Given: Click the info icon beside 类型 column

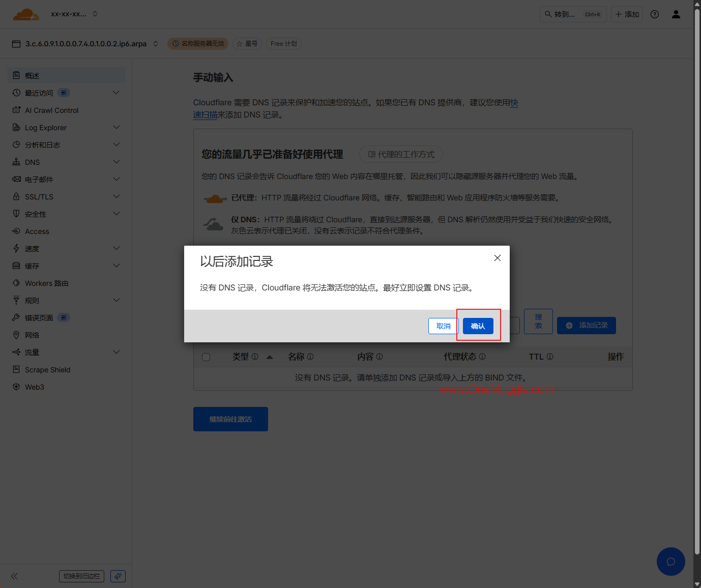Looking at the screenshot, I should 255,357.
